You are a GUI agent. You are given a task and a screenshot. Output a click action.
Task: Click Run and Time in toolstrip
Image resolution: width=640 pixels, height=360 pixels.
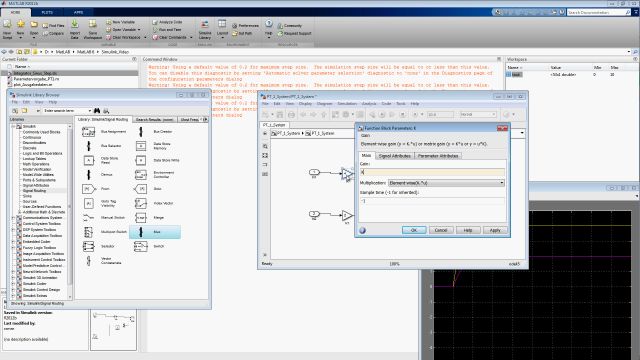(167, 29)
